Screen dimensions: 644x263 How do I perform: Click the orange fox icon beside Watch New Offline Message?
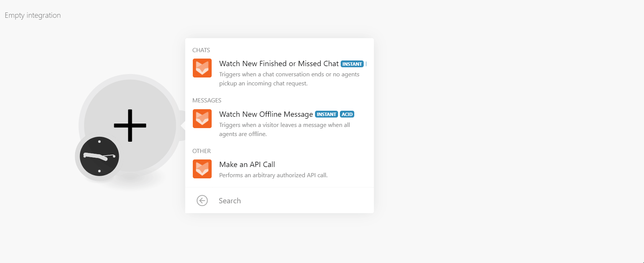(x=202, y=119)
